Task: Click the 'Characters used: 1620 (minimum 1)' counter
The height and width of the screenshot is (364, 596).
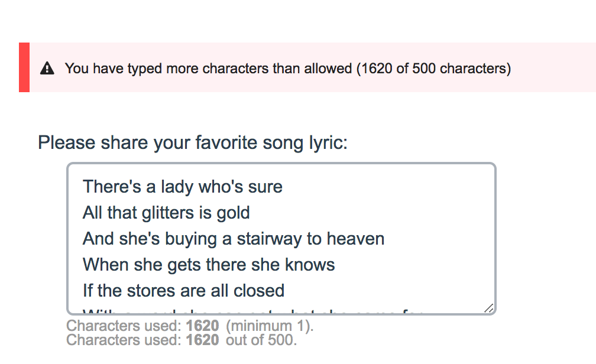Action: [189, 326]
